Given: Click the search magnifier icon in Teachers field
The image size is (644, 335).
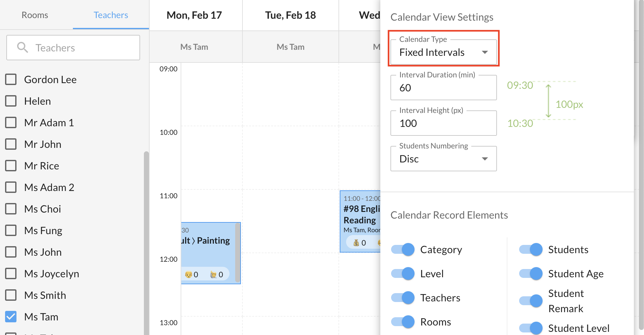Looking at the screenshot, I should point(23,48).
